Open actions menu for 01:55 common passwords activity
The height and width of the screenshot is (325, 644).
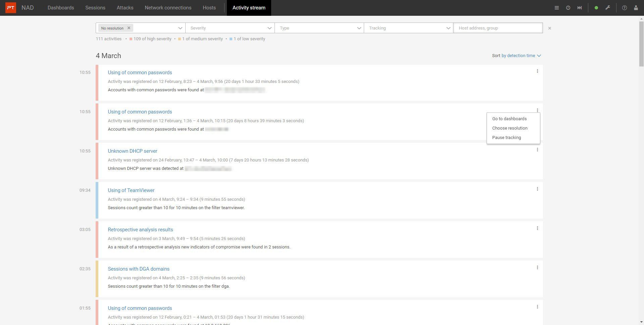[x=537, y=307]
